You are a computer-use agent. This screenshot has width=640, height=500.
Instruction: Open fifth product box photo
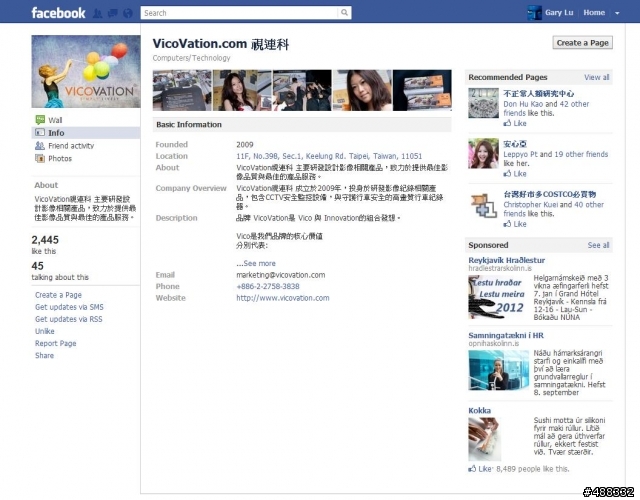pyautogui.click(x=422, y=90)
